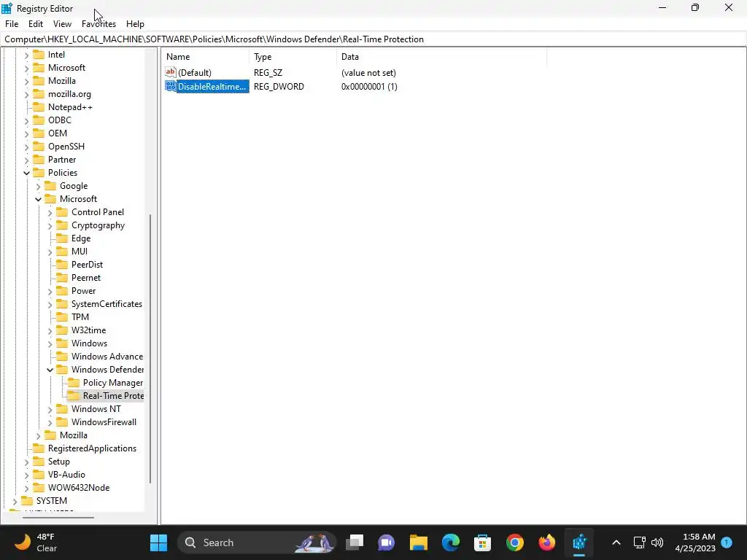
Task: Collapse the Policies key
Action: [27, 173]
